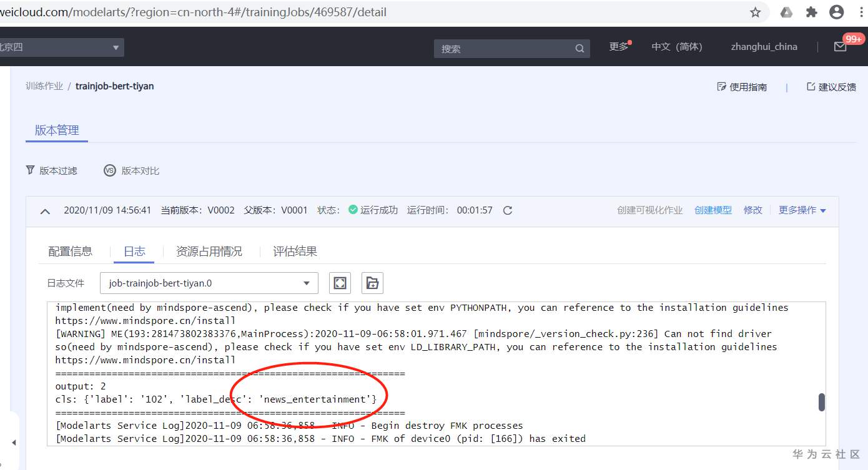Image resolution: width=868 pixels, height=470 pixels.
Task: Bookmark this page with the star icon
Action: point(755,12)
